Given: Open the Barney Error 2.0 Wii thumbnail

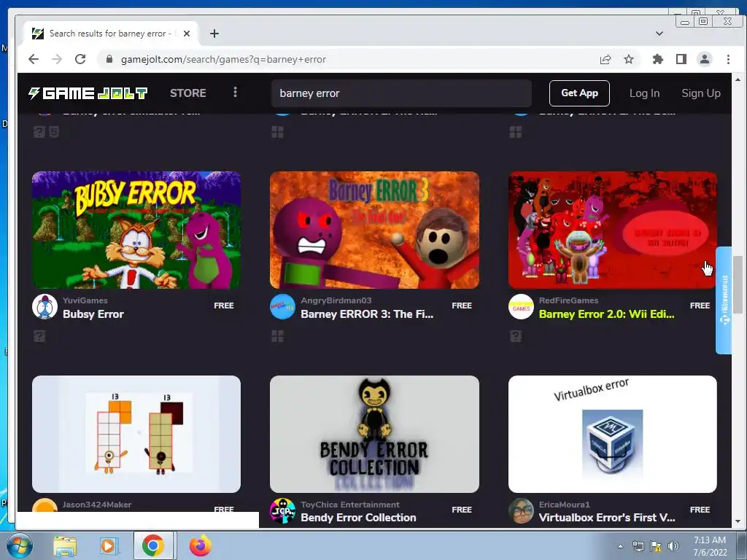Looking at the screenshot, I should (x=612, y=230).
